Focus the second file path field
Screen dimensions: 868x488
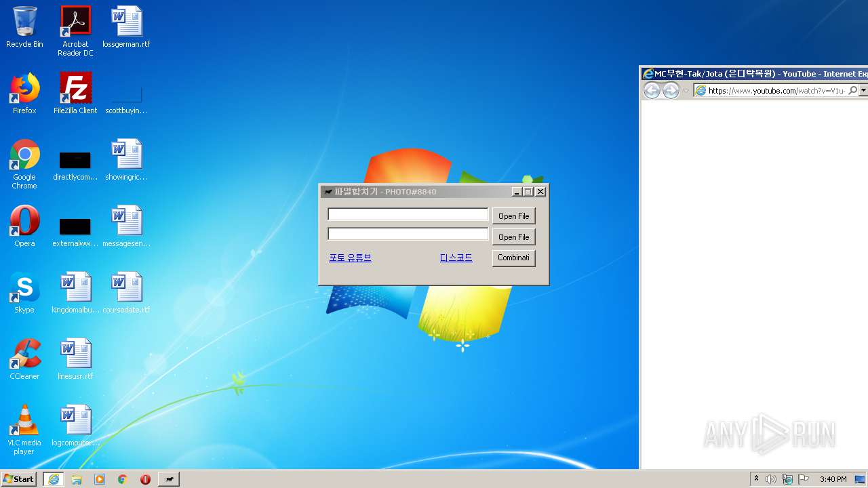click(x=408, y=234)
